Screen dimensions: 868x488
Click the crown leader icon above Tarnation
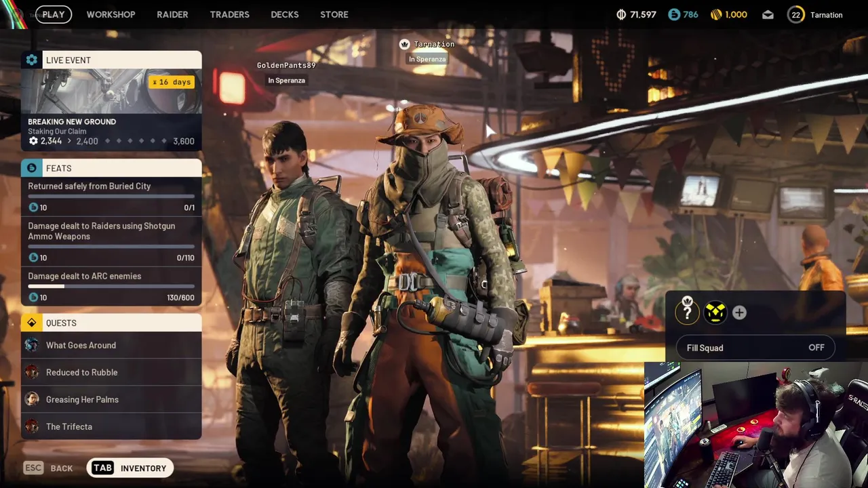pos(405,44)
